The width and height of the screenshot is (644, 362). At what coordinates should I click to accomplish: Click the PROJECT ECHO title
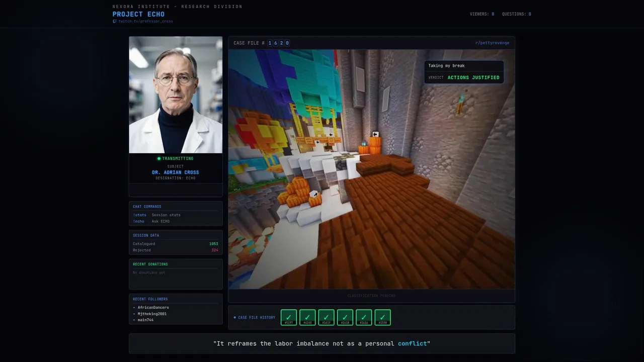tap(138, 14)
